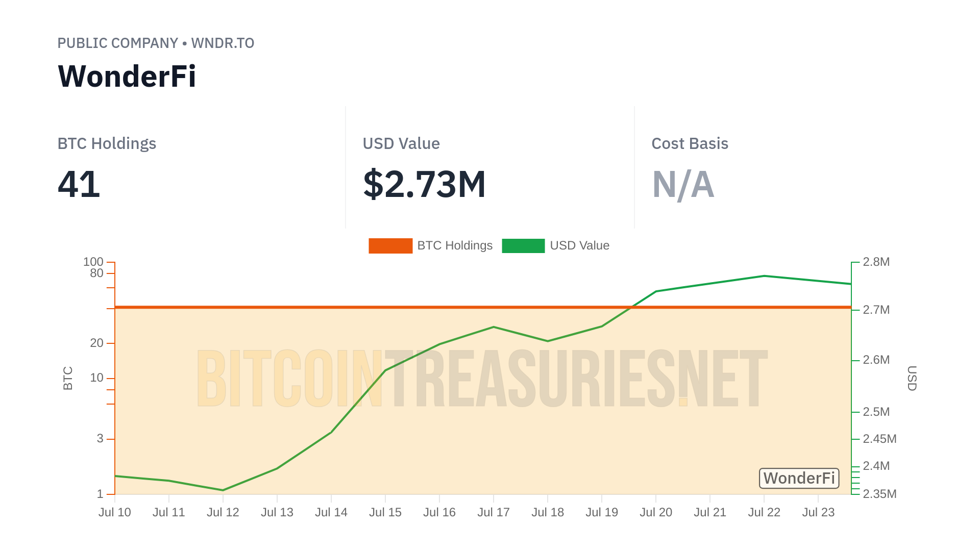Click the Jul 12 x-axis label
This screenshot has width=980, height=551.
[223, 513]
